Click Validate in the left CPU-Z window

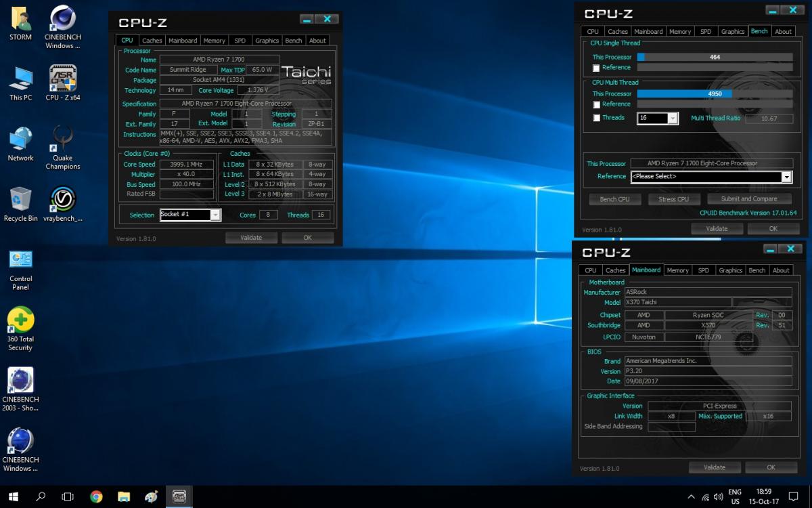pos(251,238)
